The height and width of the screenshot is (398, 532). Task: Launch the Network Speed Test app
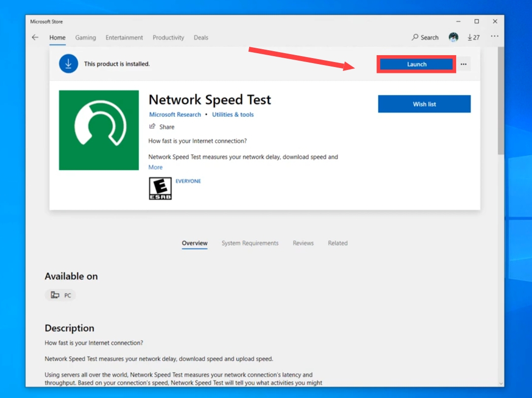416,64
